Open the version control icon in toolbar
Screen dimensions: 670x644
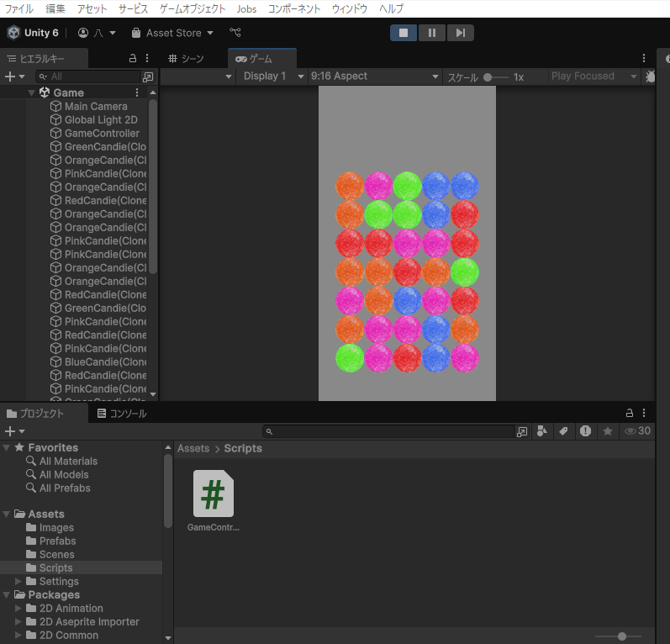click(x=235, y=33)
